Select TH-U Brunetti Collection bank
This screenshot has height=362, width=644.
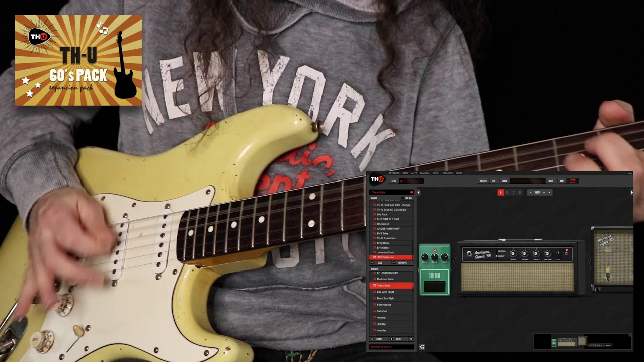tap(391, 210)
